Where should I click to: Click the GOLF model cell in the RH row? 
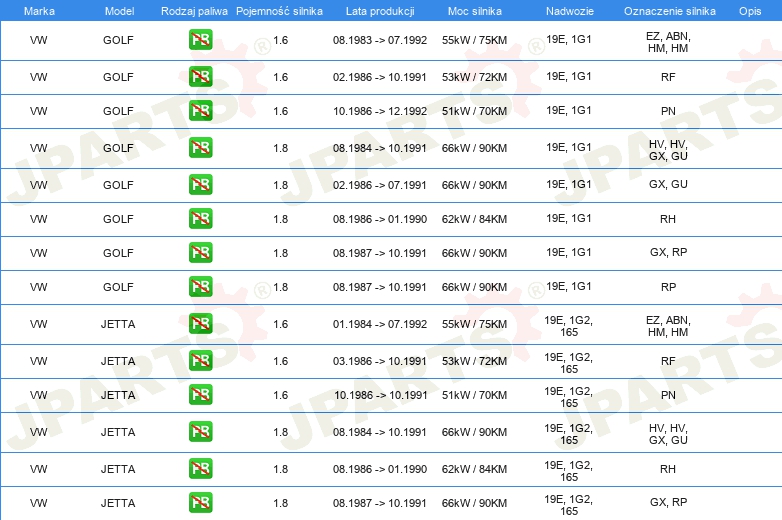(118, 219)
